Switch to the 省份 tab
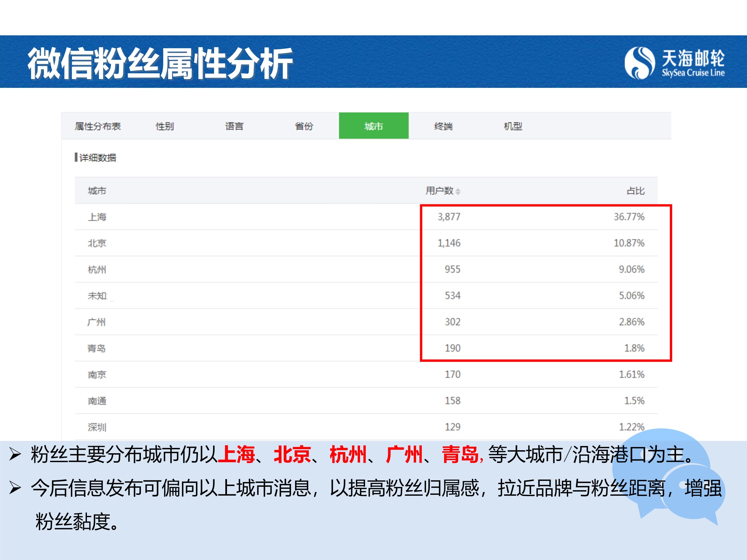The width and height of the screenshot is (747, 560). click(304, 126)
